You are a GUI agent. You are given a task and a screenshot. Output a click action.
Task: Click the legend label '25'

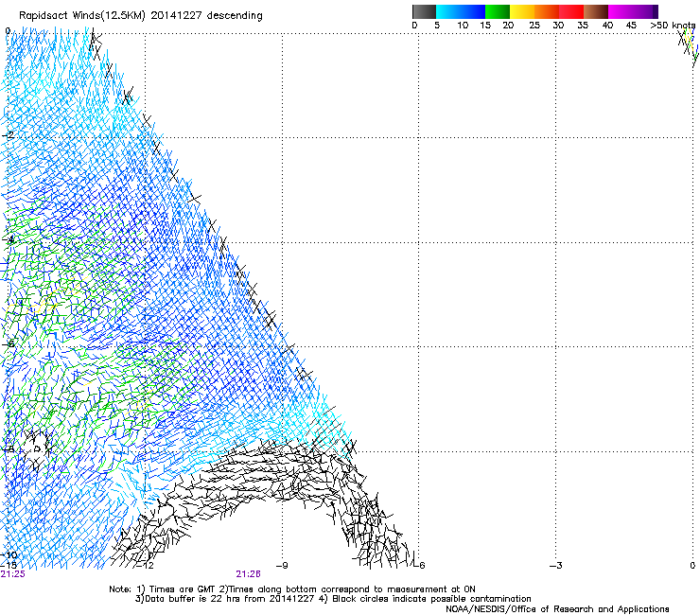534,26
